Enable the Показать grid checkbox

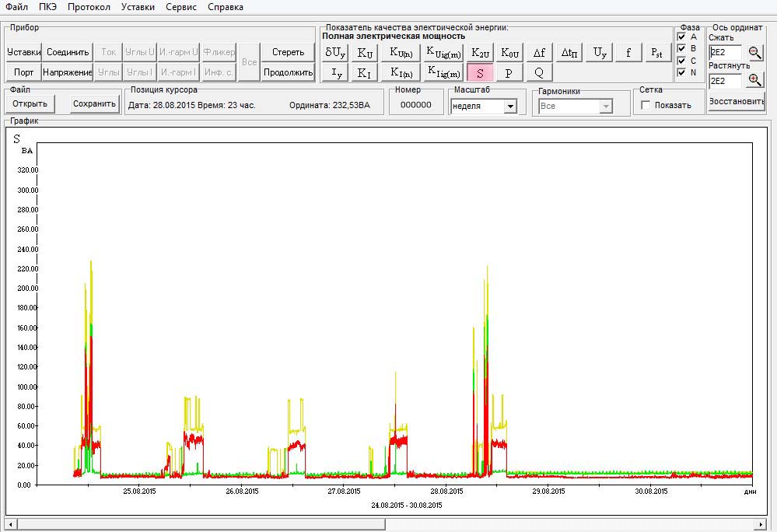[646, 105]
